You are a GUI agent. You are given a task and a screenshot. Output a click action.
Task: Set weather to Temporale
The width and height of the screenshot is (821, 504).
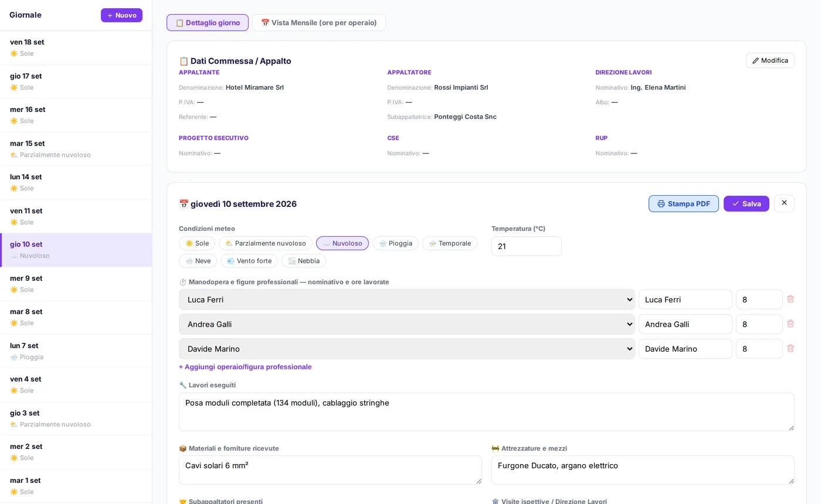coord(450,243)
